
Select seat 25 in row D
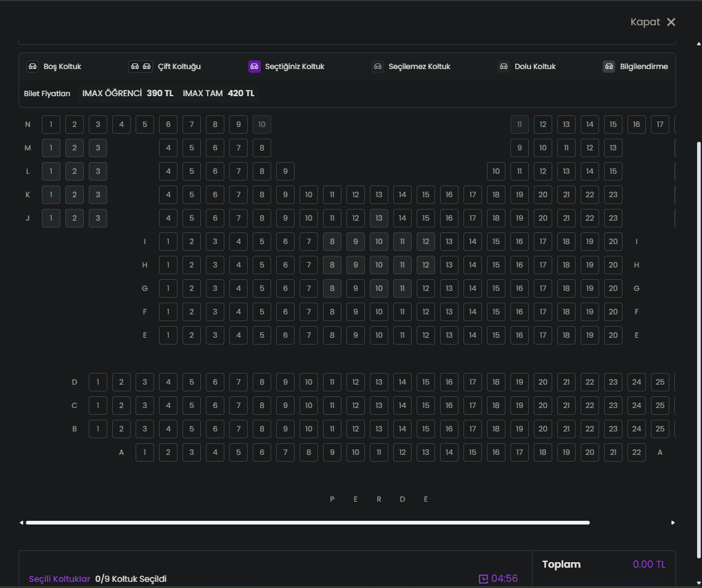click(x=660, y=382)
